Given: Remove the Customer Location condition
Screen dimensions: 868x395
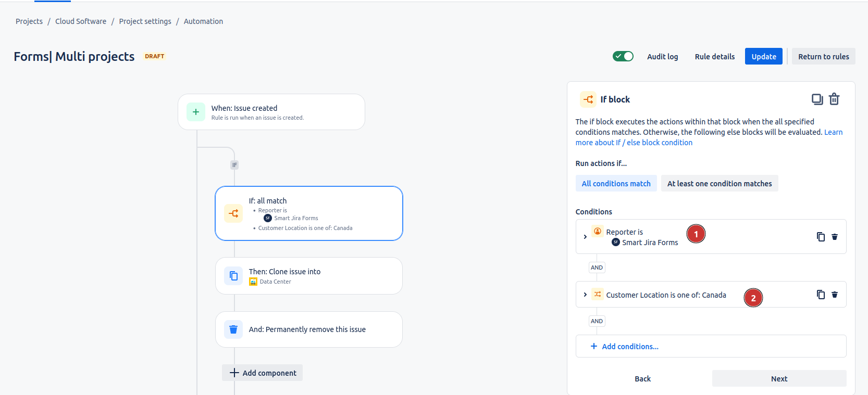Looking at the screenshot, I should click(x=835, y=295).
